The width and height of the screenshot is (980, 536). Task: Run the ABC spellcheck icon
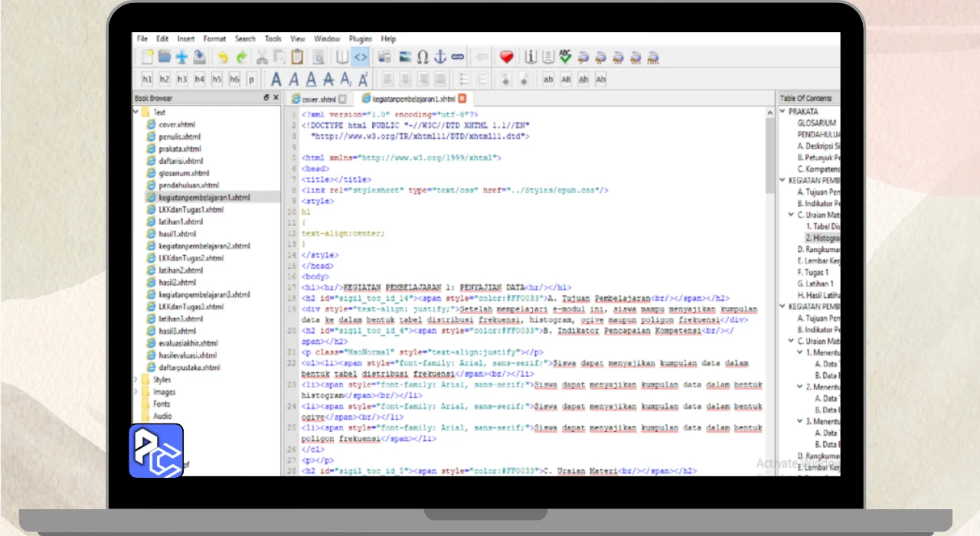click(x=565, y=57)
